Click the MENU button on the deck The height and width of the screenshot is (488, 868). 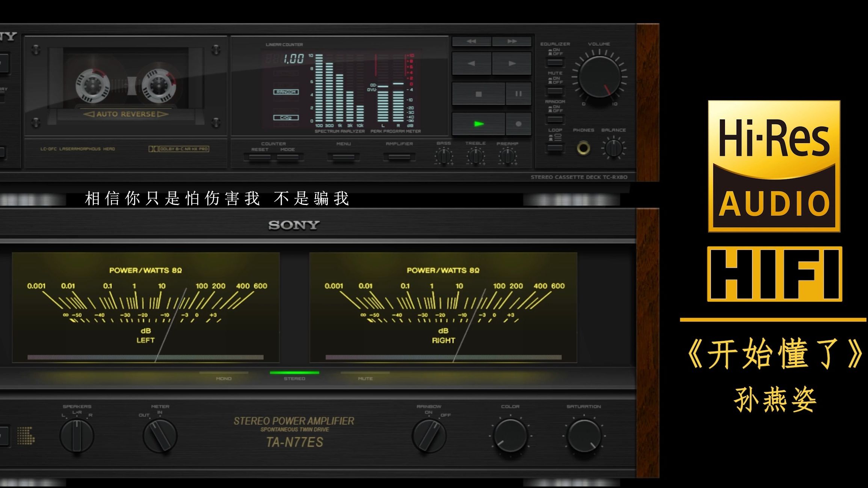[343, 157]
